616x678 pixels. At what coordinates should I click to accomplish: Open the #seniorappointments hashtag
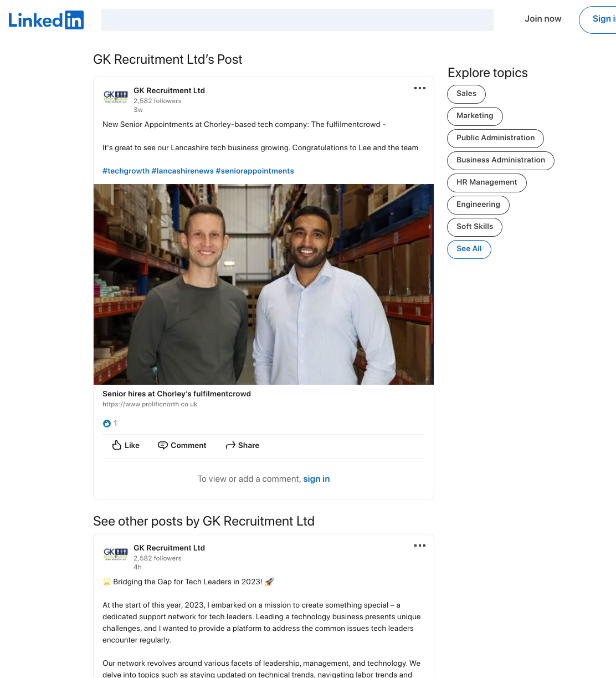[x=255, y=171]
